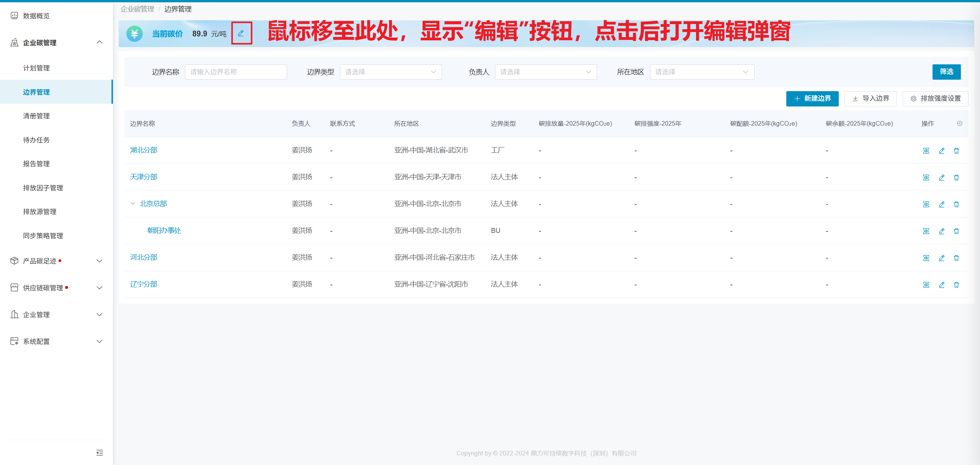This screenshot has height=465, width=980.
Task: Click the 新建边界 button
Action: [x=812, y=98]
